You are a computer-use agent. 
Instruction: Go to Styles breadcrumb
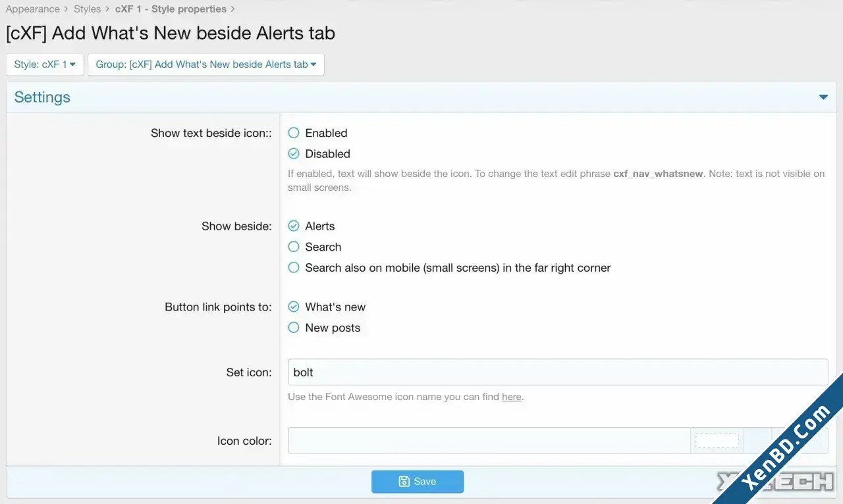point(88,9)
